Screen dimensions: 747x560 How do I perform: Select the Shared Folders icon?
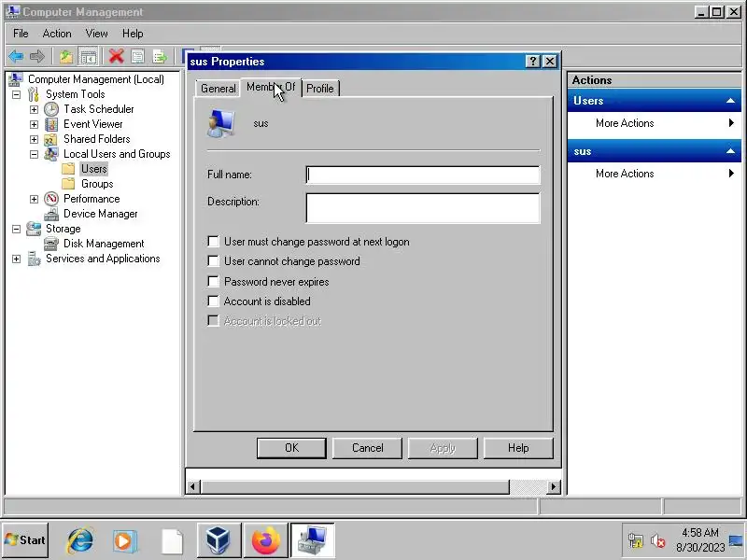pyautogui.click(x=51, y=139)
